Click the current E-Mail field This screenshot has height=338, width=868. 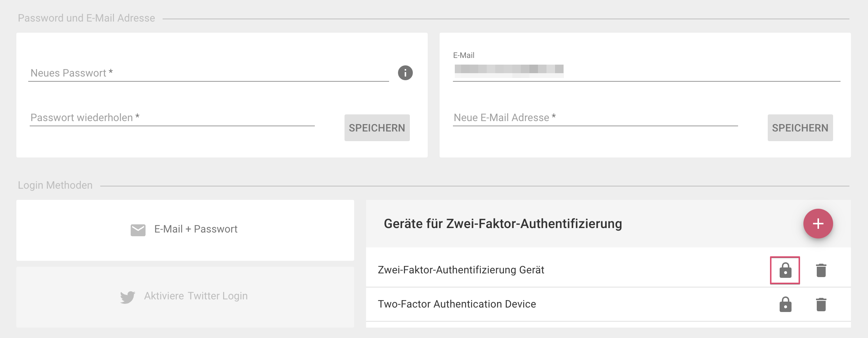click(647, 69)
